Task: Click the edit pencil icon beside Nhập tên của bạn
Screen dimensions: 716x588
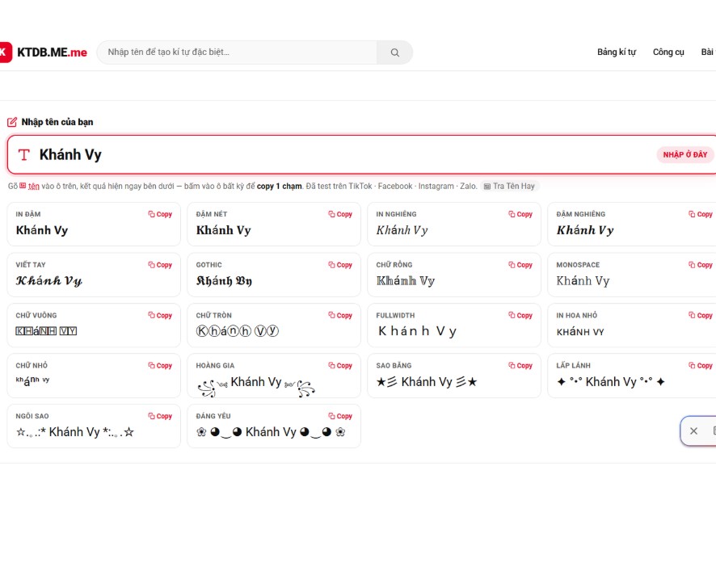Action: [12, 122]
